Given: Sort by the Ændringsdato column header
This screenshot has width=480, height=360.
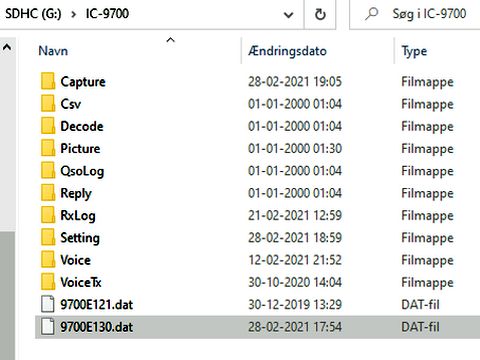Looking at the screenshot, I should point(287,51).
